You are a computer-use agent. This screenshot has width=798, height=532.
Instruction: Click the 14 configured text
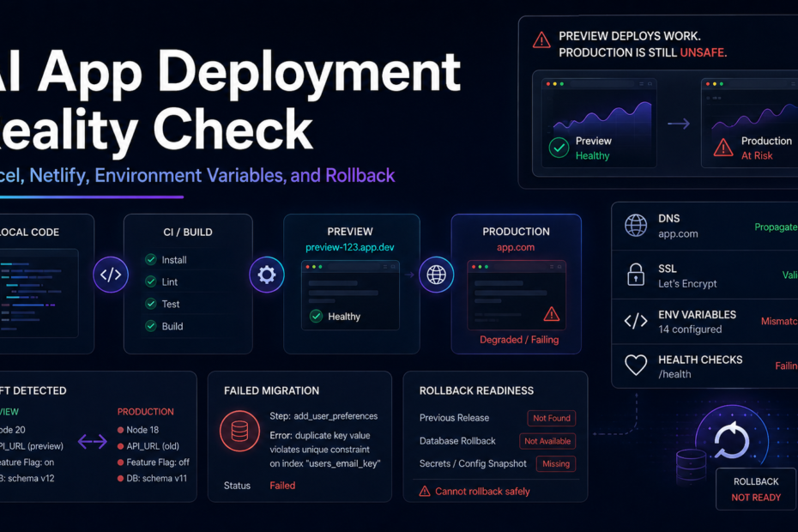coord(690,329)
